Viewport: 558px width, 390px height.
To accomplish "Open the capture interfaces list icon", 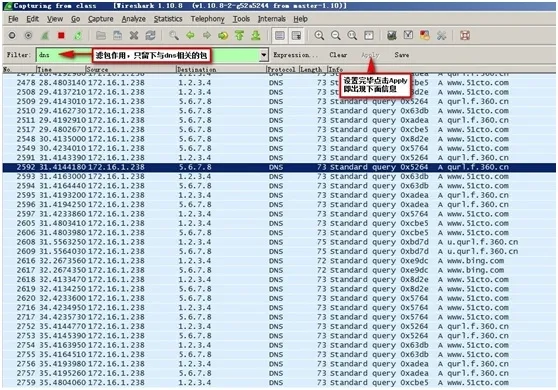I will coord(12,36).
